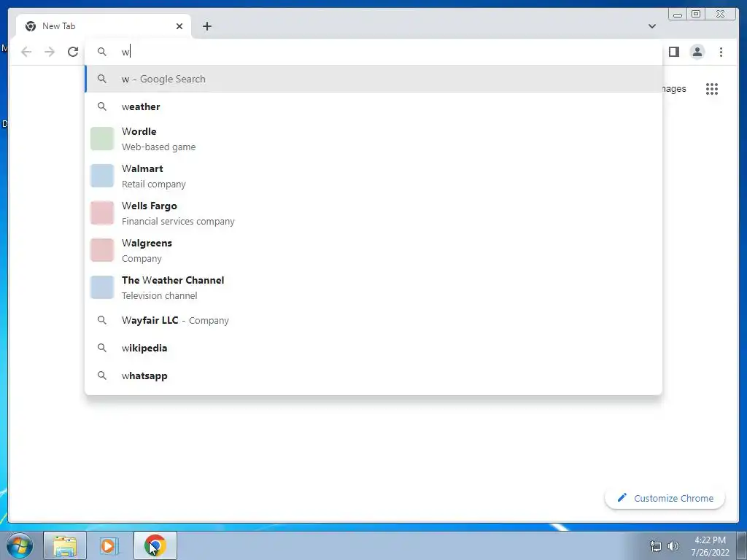Click the Wordle green thumbnail

102,139
